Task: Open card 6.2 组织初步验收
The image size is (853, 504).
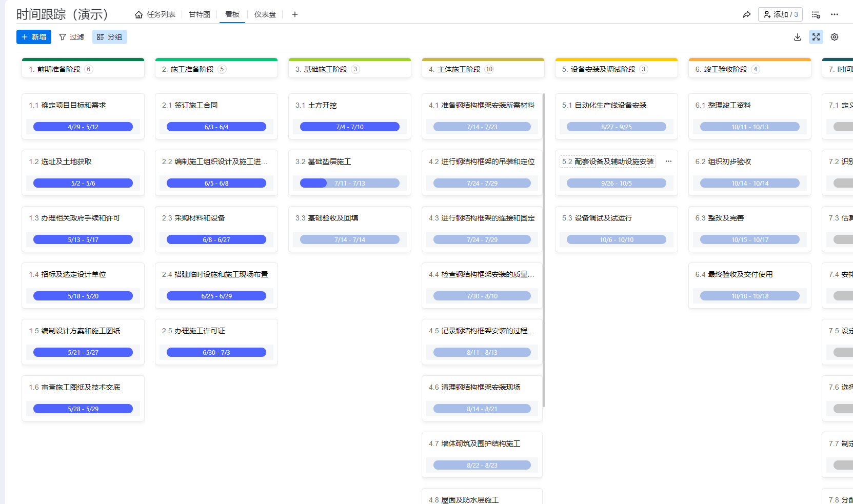Action: point(750,173)
